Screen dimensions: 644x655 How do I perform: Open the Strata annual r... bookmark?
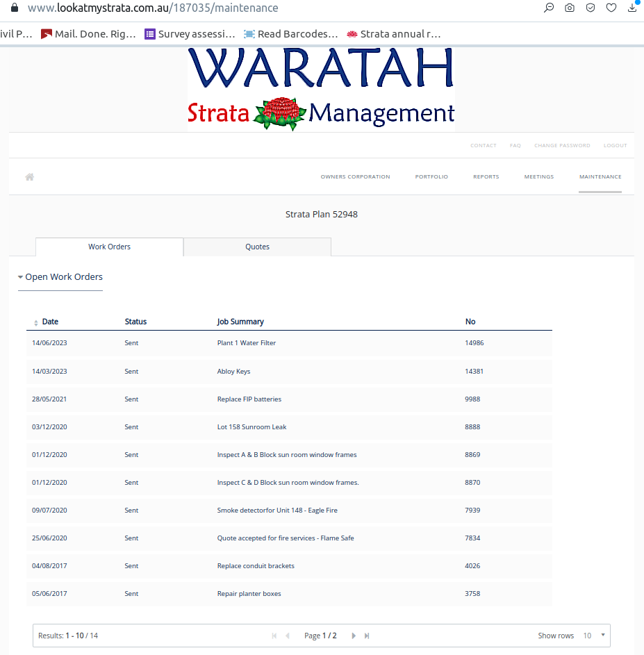point(394,34)
